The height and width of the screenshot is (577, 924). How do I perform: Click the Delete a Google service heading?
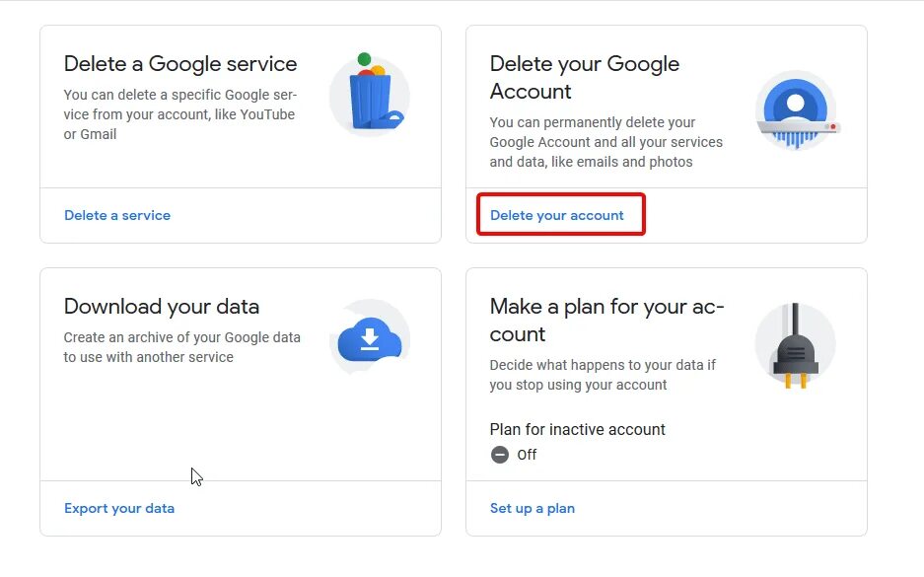coord(179,64)
